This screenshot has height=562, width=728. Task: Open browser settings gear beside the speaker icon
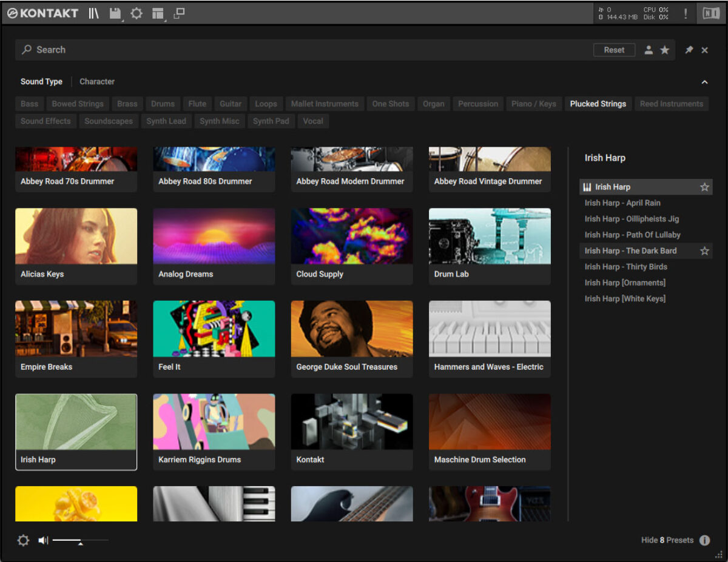click(23, 540)
